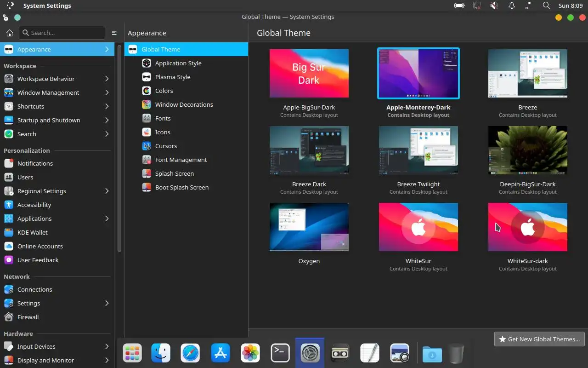Click the home icon in the sidebar header
588x368 pixels.
pos(9,33)
